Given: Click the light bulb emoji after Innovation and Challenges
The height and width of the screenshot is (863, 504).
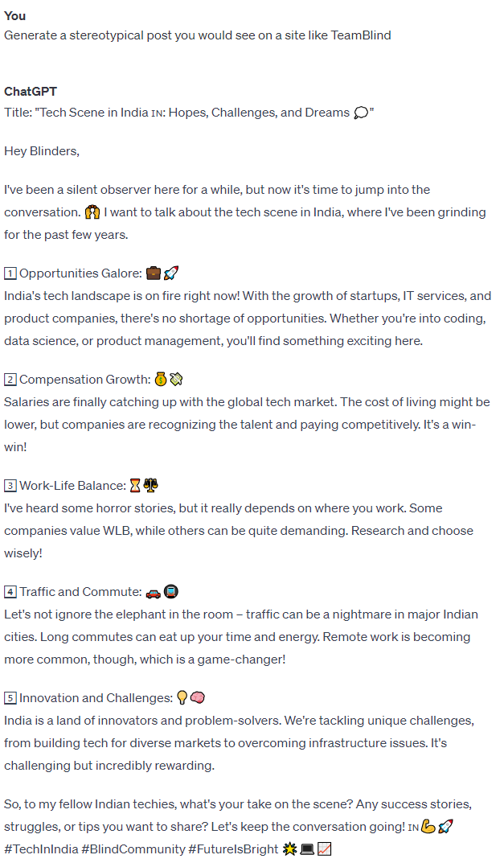Looking at the screenshot, I should pos(182,698).
